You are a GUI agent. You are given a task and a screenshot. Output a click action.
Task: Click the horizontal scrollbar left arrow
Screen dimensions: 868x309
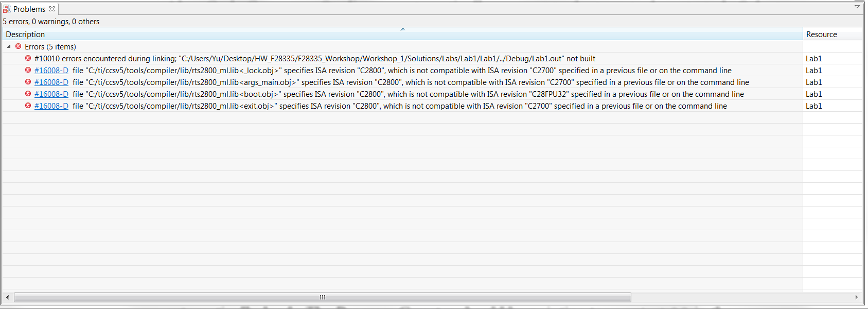(x=7, y=297)
